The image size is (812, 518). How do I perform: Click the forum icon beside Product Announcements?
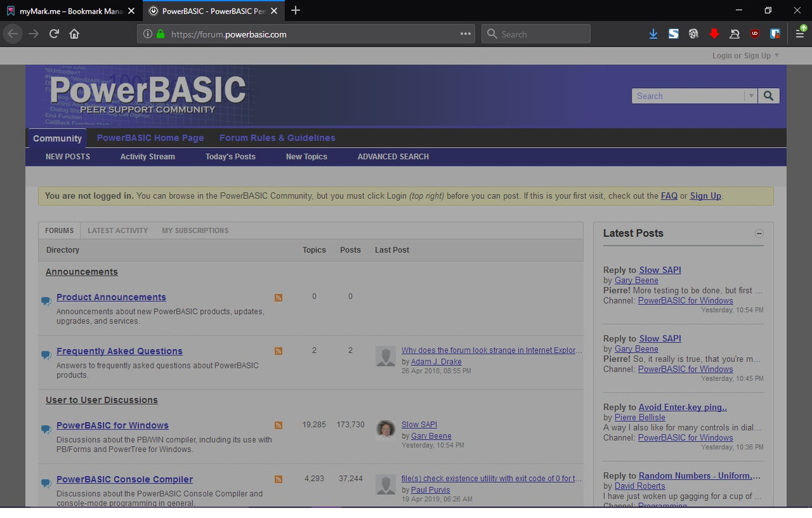click(x=46, y=301)
